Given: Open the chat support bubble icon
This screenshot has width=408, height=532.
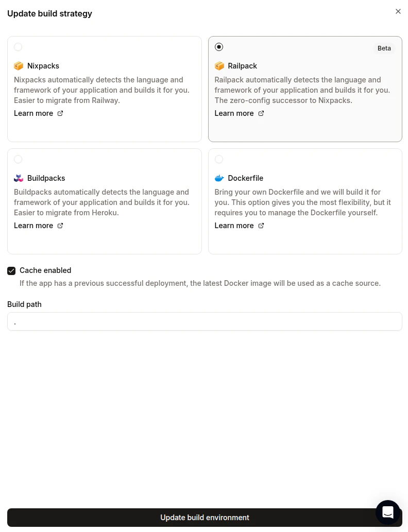Looking at the screenshot, I should tap(387, 512).
